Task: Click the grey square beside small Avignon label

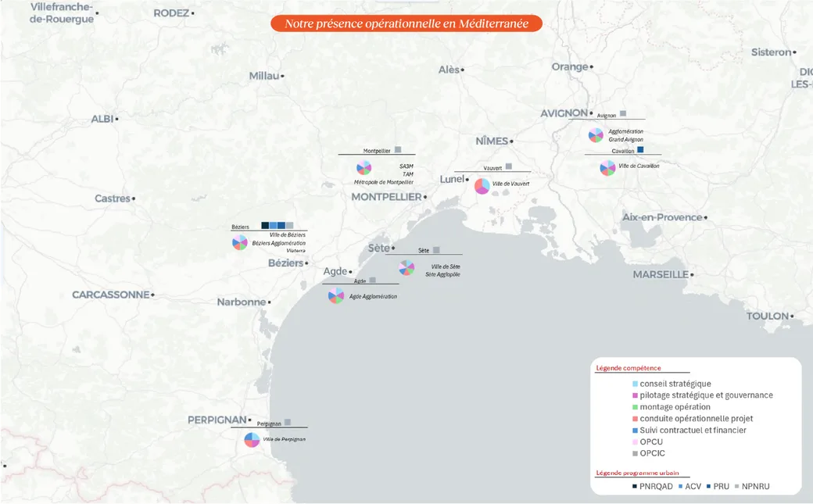Action: (623, 113)
